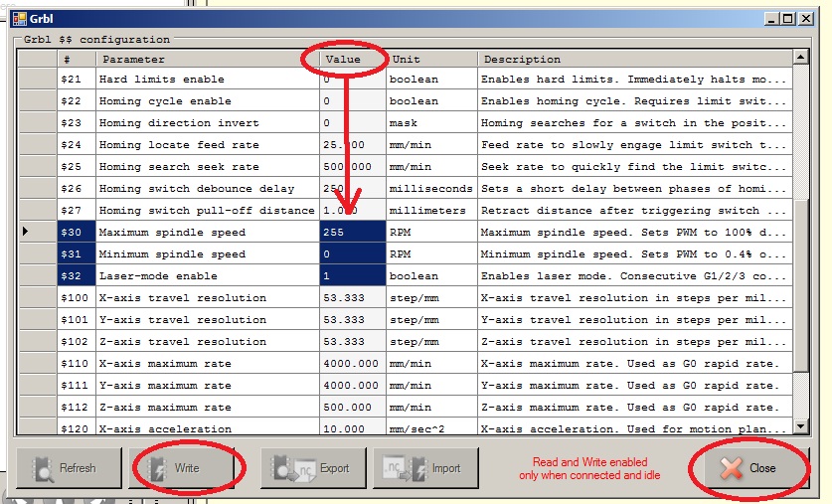Click the scrollbar down arrow
The width and height of the screenshot is (832, 504).
[x=800, y=426]
